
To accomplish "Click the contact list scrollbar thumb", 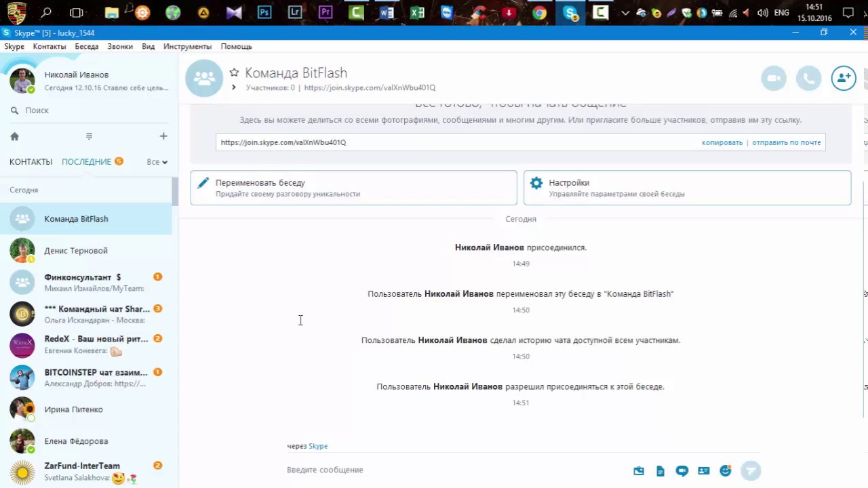I will tap(175, 191).
